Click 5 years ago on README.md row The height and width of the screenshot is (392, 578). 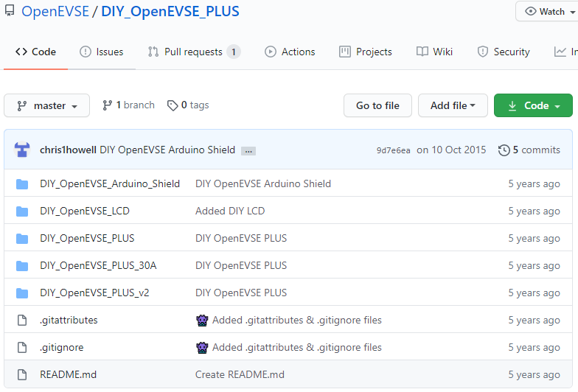(534, 374)
